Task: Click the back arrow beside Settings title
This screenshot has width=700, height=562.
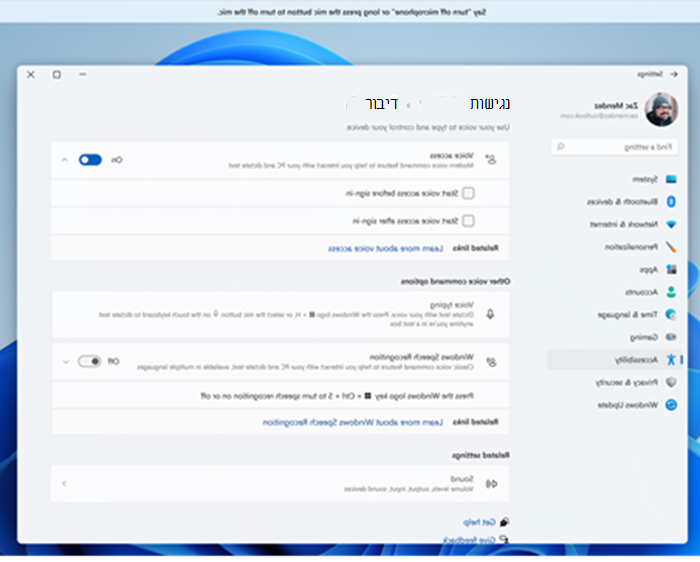Action: click(674, 74)
